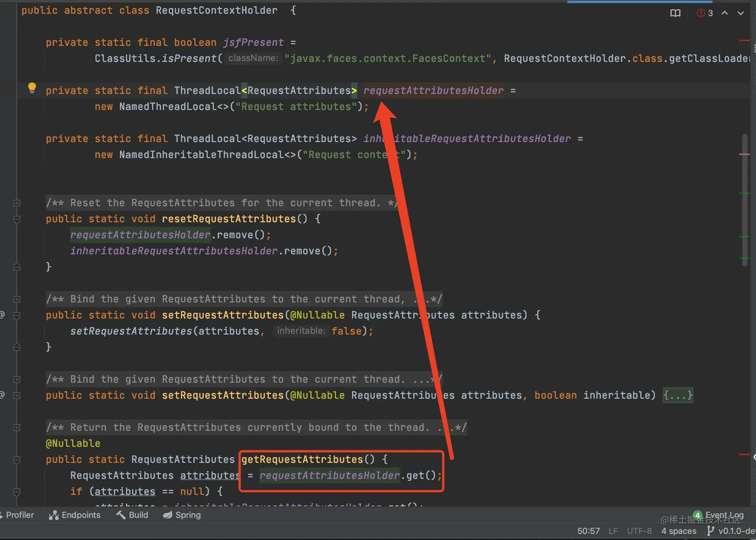756x540 pixels.
Task: Open the 4 spaces indent settings
Action: [679, 531]
